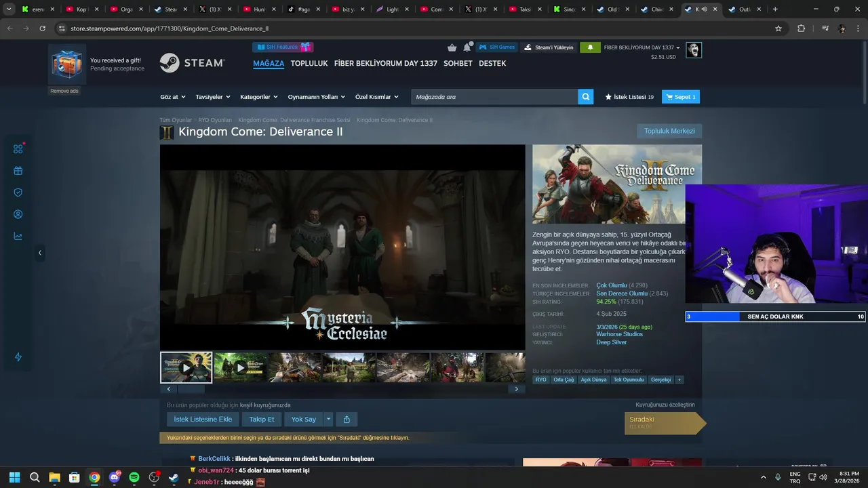Click Remove ads label

(x=64, y=91)
